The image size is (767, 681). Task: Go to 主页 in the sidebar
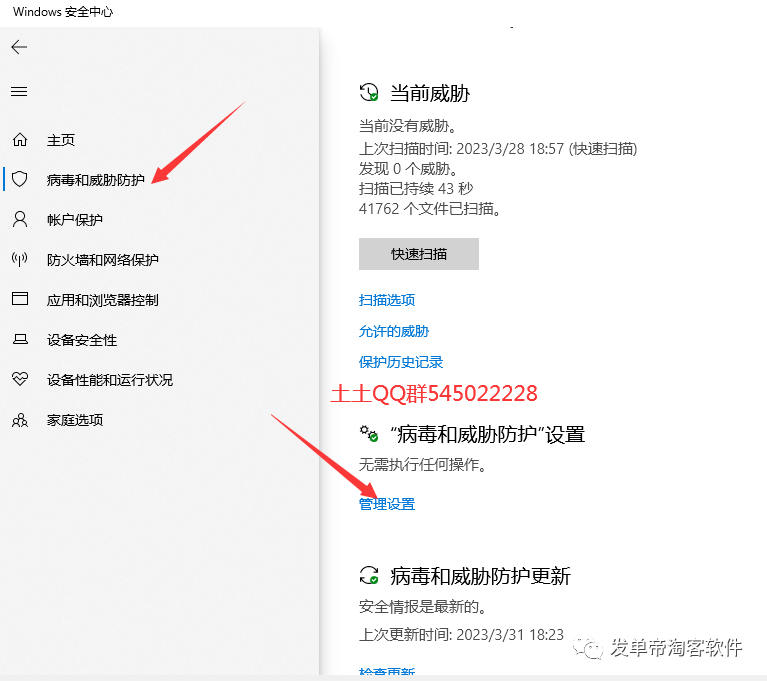(x=61, y=140)
